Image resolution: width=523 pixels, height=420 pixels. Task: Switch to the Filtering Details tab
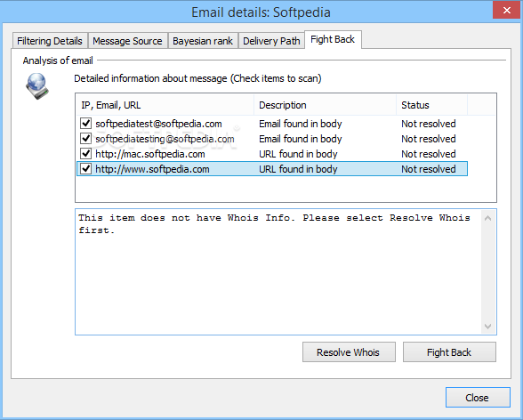50,41
